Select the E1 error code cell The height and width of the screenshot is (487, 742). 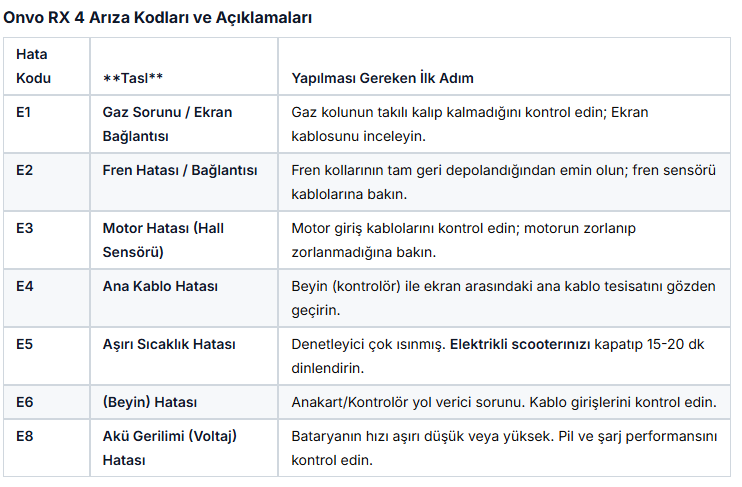coord(25,113)
